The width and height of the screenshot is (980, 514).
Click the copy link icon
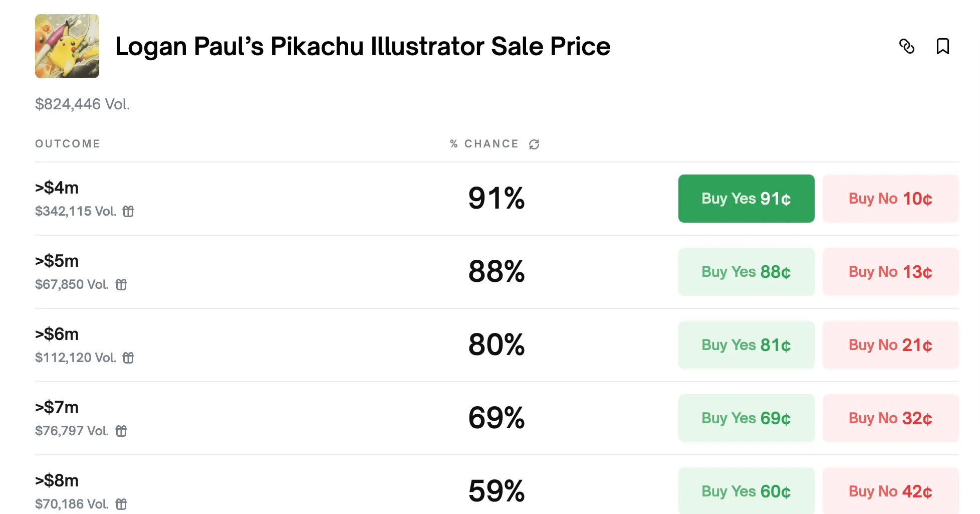(x=906, y=46)
